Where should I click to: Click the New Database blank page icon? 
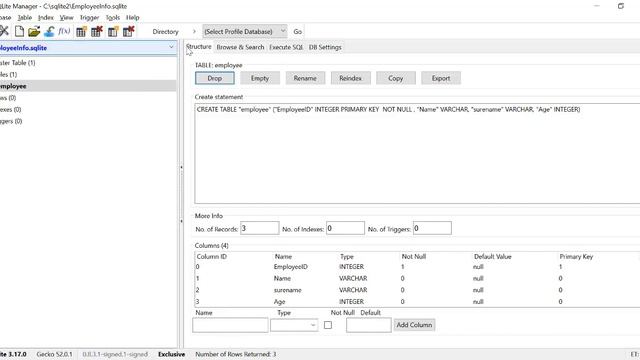pyautogui.click(x=19, y=31)
